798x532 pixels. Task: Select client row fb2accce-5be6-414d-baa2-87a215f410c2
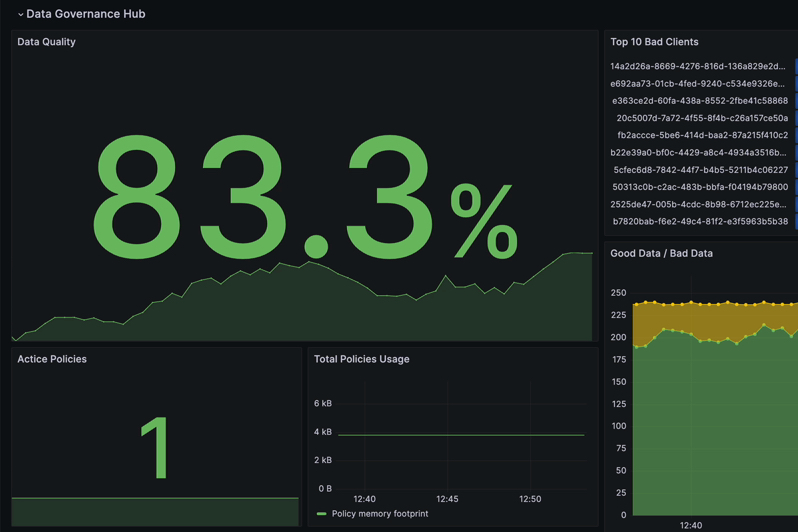pos(703,135)
